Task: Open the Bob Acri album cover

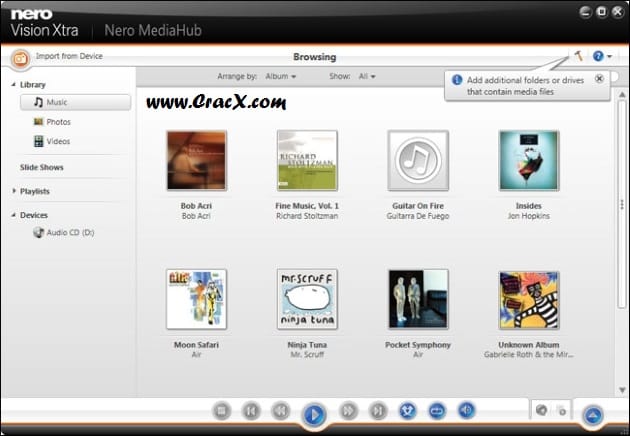Action: (196, 160)
